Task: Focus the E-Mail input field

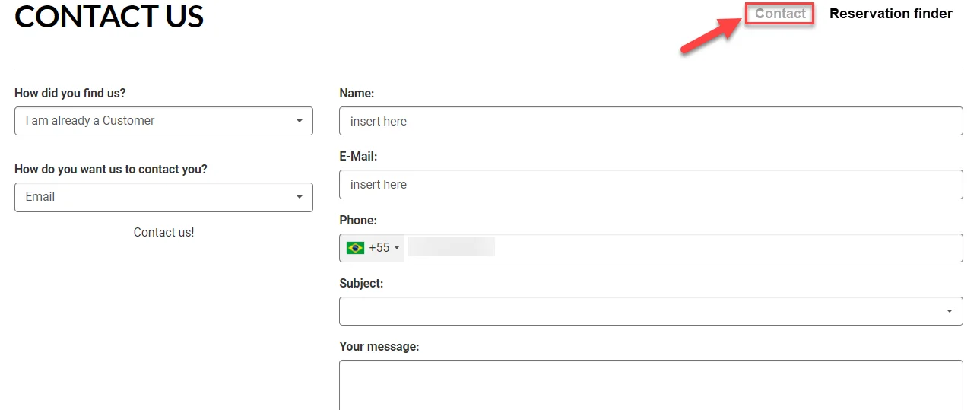Action: tap(651, 184)
